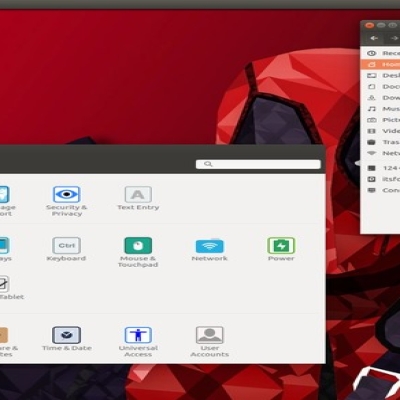Open the 124 GB volume in Files
This screenshot has width=400, height=400.
(x=380, y=168)
